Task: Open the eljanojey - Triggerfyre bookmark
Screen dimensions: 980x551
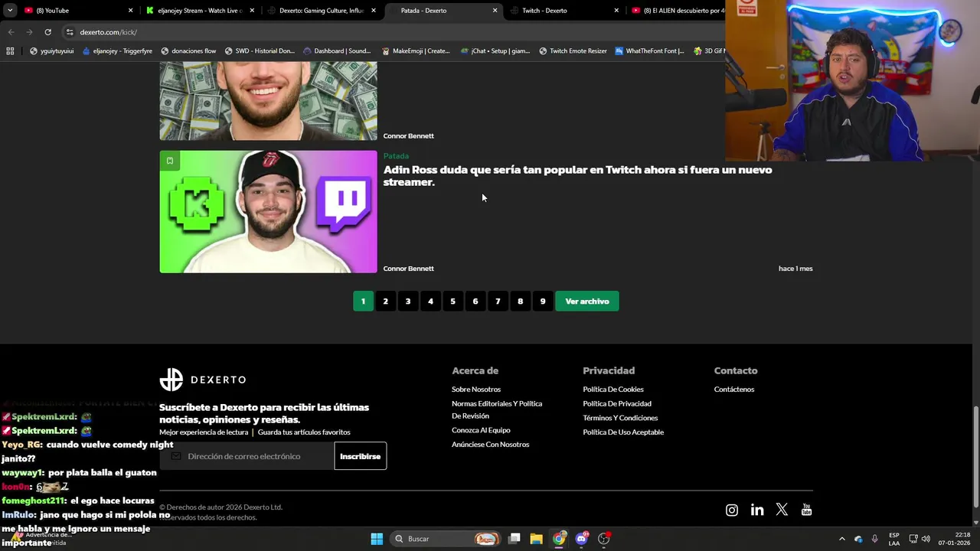Action: tap(117, 51)
